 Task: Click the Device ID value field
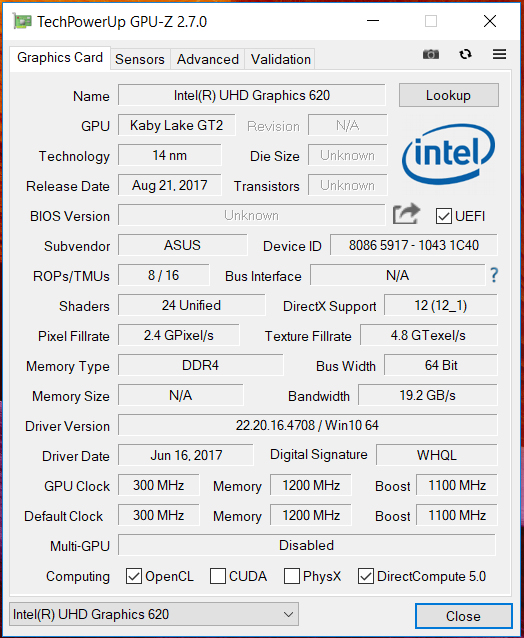point(414,245)
